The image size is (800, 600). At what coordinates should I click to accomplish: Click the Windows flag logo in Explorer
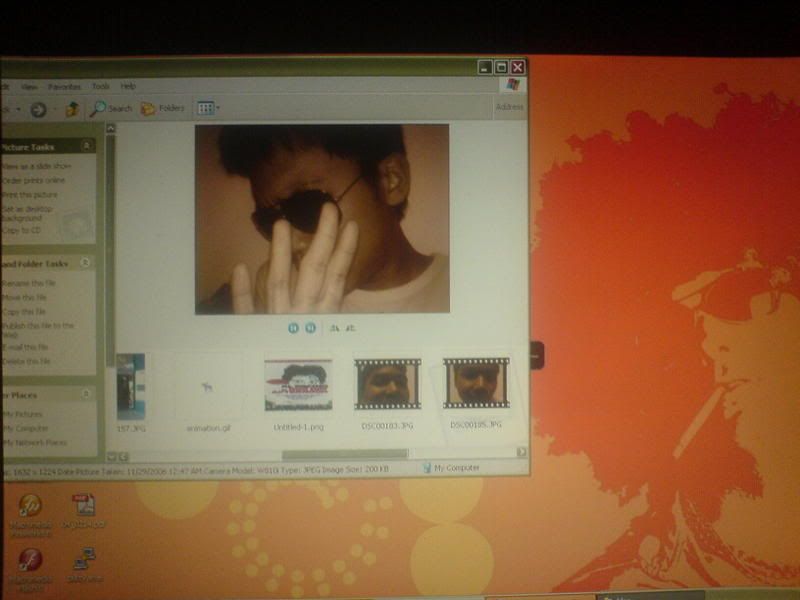point(513,85)
